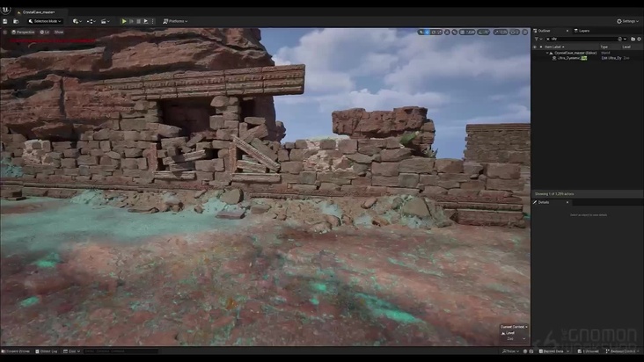644x362 pixels.
Task: Click the Outliner filter icon
Action: click(x=537, y=39)
